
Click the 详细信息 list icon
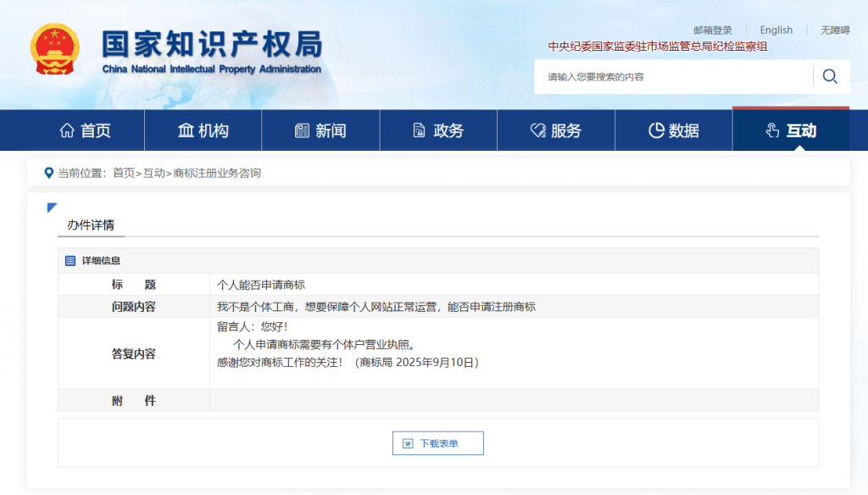point(70,261)
